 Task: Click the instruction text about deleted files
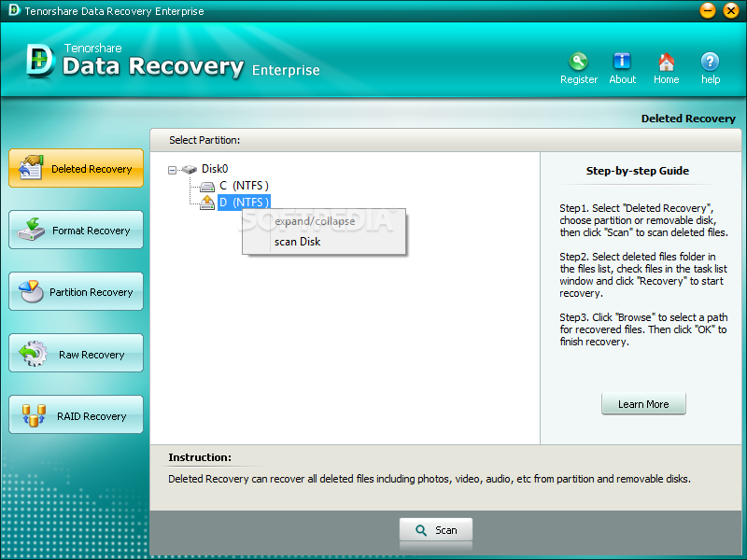(x=430, y=479)
